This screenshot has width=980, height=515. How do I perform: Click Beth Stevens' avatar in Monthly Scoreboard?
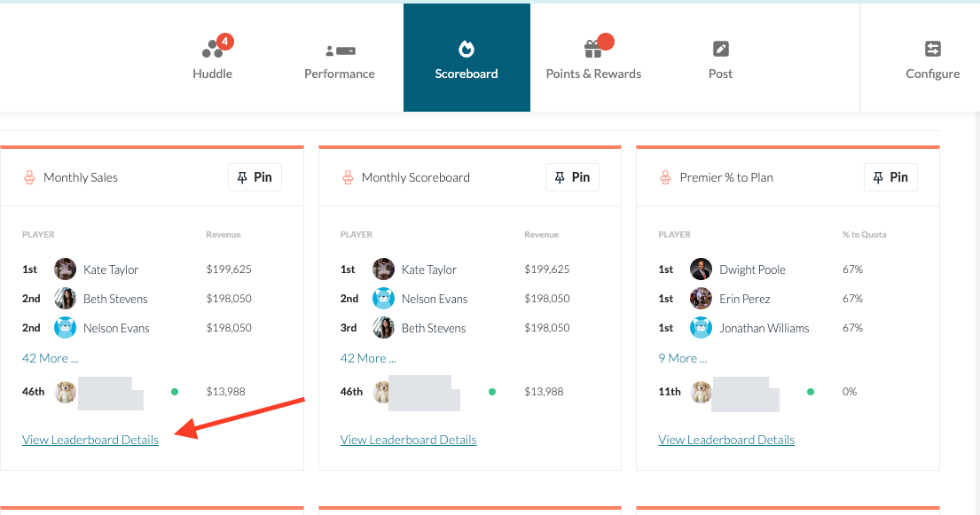pos(383,327)
